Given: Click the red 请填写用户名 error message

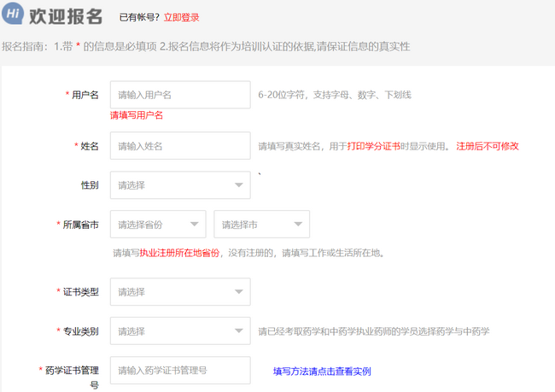Looking at the screenshot, I should pyautogui.click(x=137, y=115).
